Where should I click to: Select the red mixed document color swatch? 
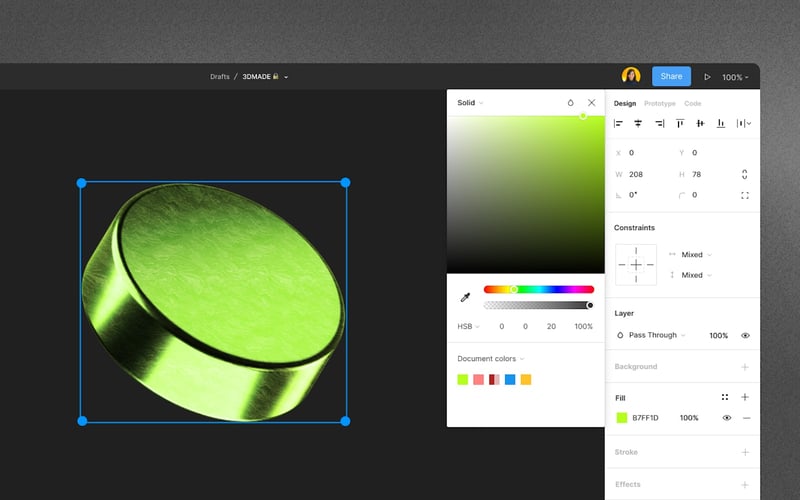coord(494,379)
